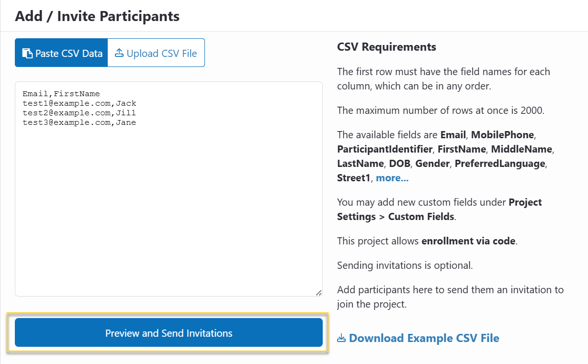Switch to the Paste CSV Data tab
The image size is (588, 364).
point(62,53)
